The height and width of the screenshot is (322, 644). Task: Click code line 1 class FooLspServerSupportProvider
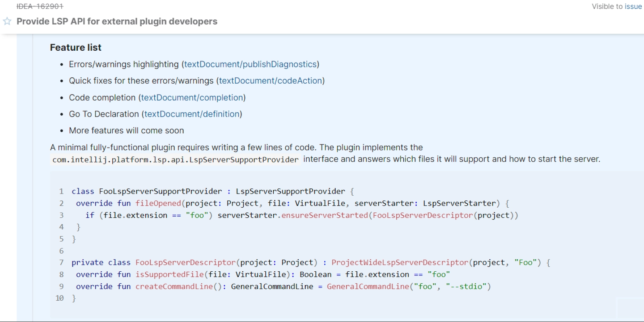(x=213, y=192)
